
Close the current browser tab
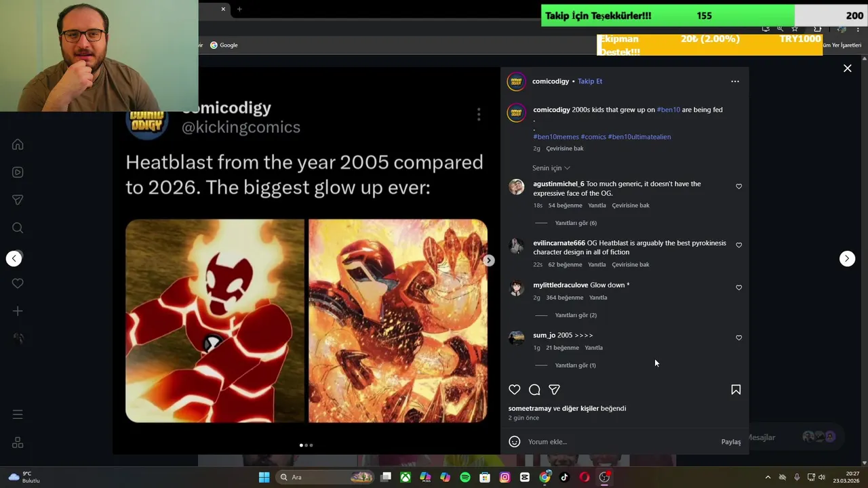pos(223,9)
